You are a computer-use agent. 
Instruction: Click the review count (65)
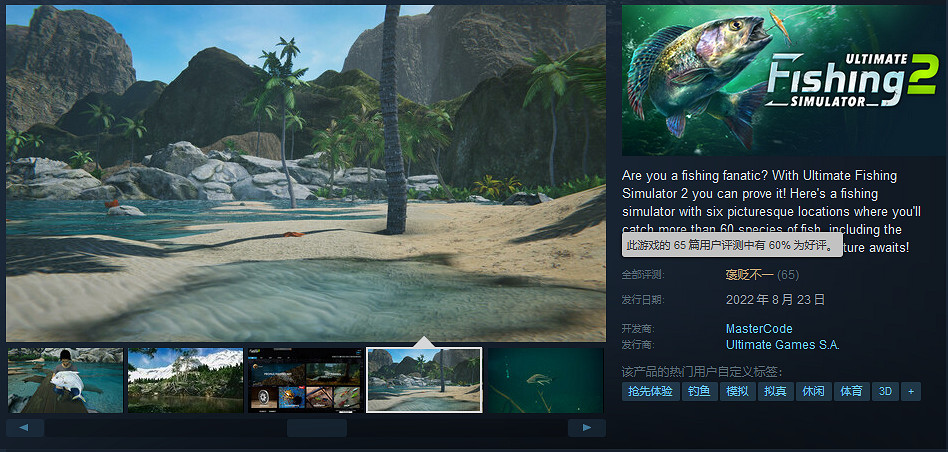[x=788, y=275]
